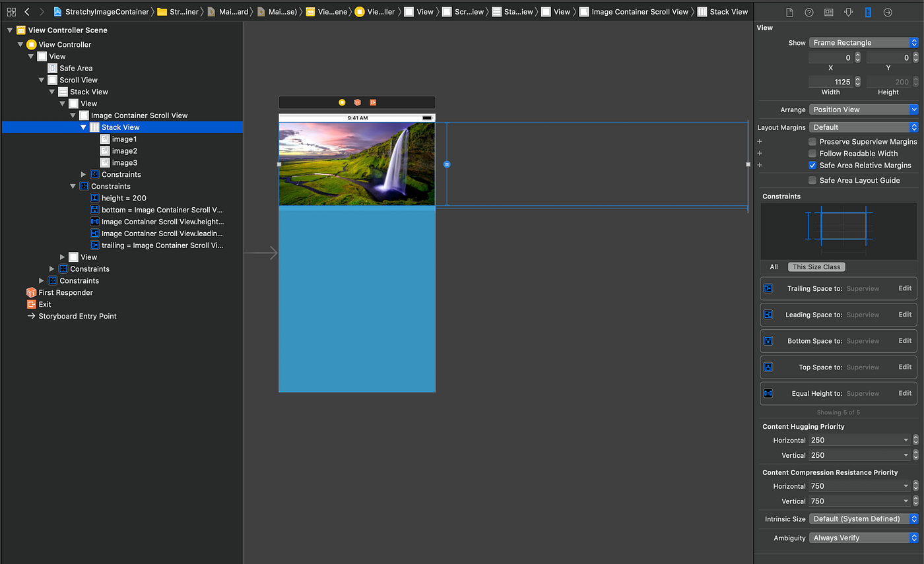
Task: Collapse the Image Container Scroll View tree item
Action: coord(73,115)
